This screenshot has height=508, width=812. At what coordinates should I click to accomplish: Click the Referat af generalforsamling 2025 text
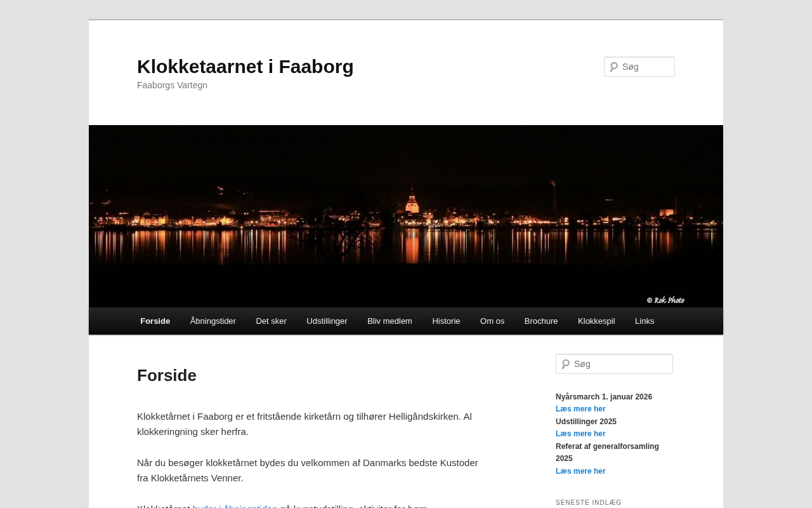(x=607, y=453)
